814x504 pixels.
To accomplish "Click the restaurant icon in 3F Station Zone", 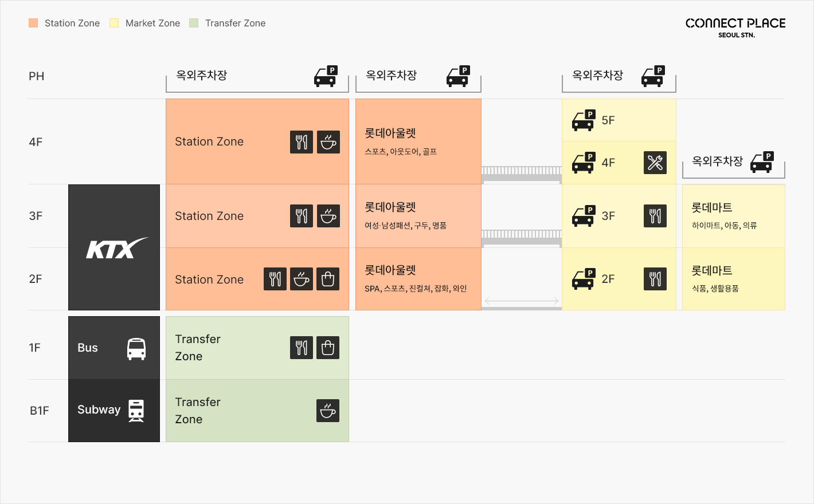I will point(302,216).
